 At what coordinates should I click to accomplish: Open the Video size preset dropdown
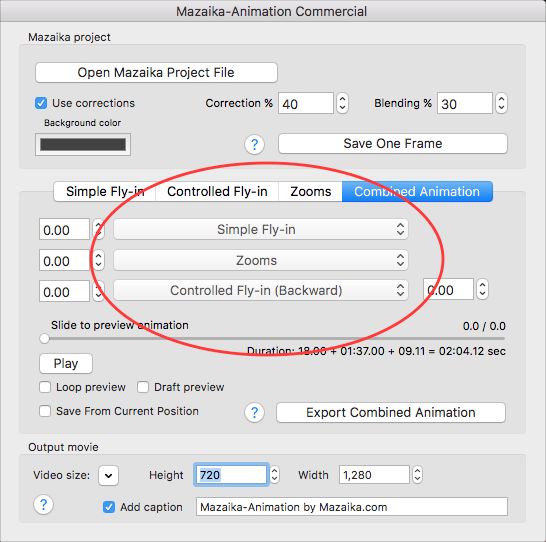coord(108,475)
